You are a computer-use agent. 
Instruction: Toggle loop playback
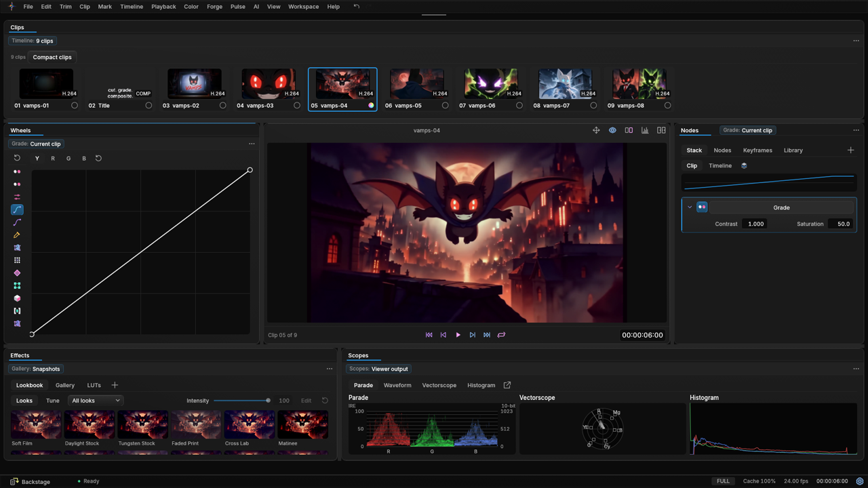[x=501, y=335]
